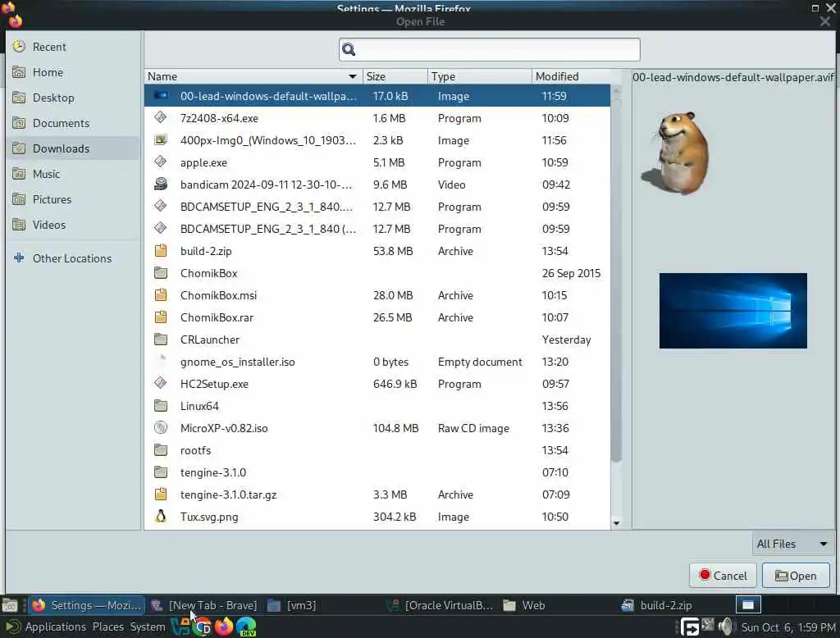This screenshot has height=638, width=840.
Task: Switch to the vm3 taskbar window
Action: tap(322, 605)
